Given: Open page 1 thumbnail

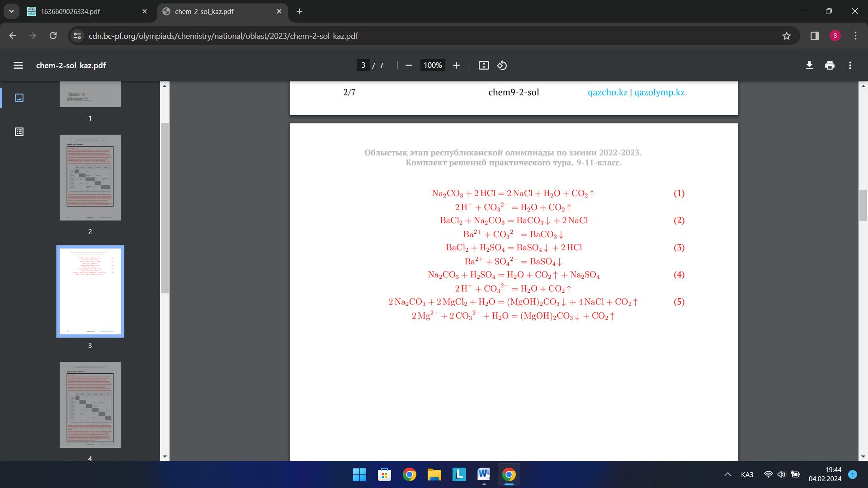Looking at the screenshot, I should pyautogui.click(x=90, y=94).
